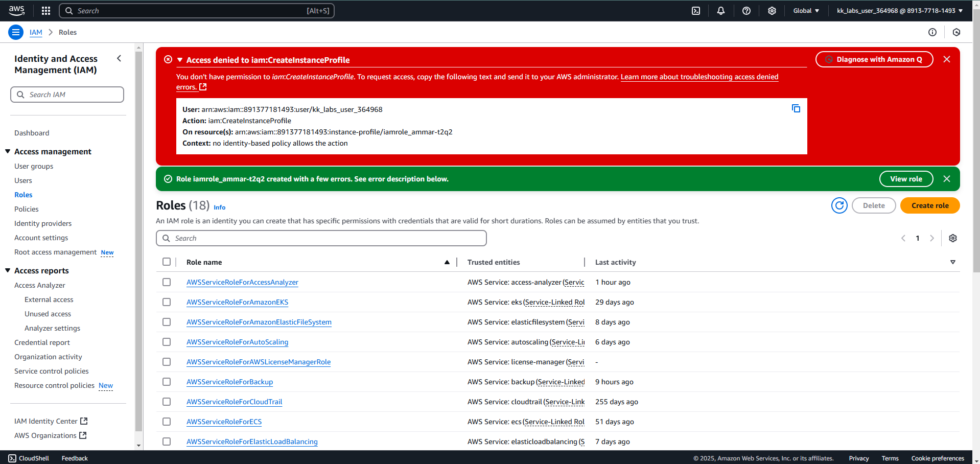Open the info panel icon near breadcrumb

point(932,32)
